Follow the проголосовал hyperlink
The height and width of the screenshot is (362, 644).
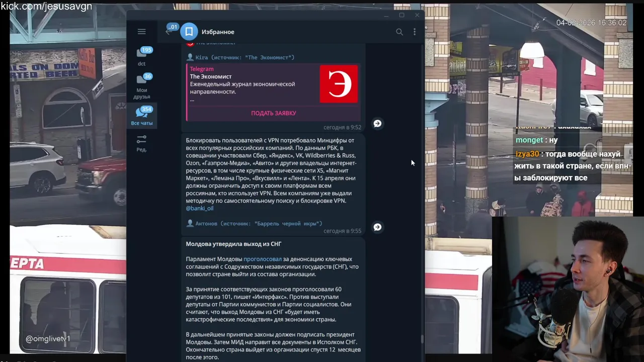tap(263, 259)
